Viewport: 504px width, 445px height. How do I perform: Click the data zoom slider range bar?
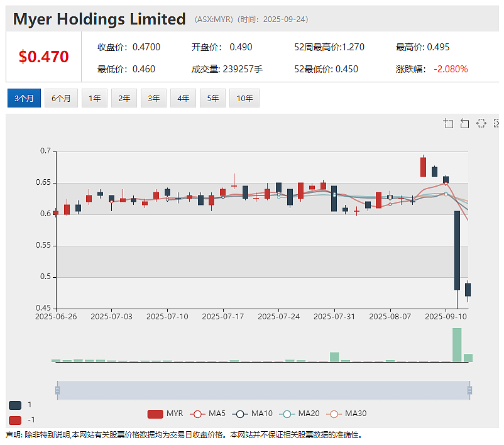[x=263, y=390]
